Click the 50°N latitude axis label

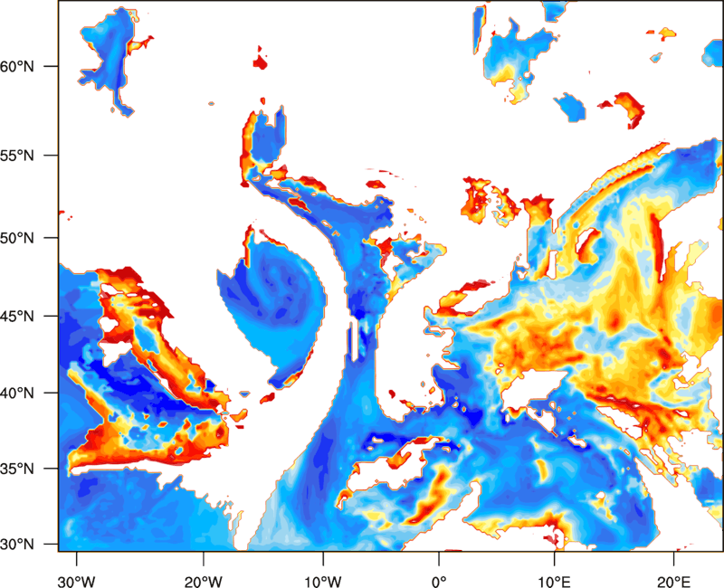(x=17, y=239)
